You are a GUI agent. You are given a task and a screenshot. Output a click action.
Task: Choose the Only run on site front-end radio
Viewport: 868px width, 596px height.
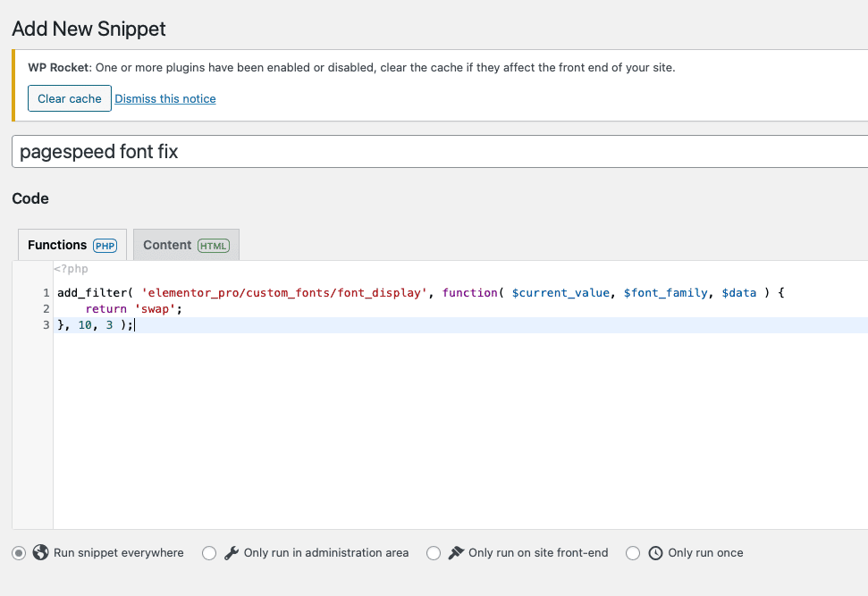point(434,553)
